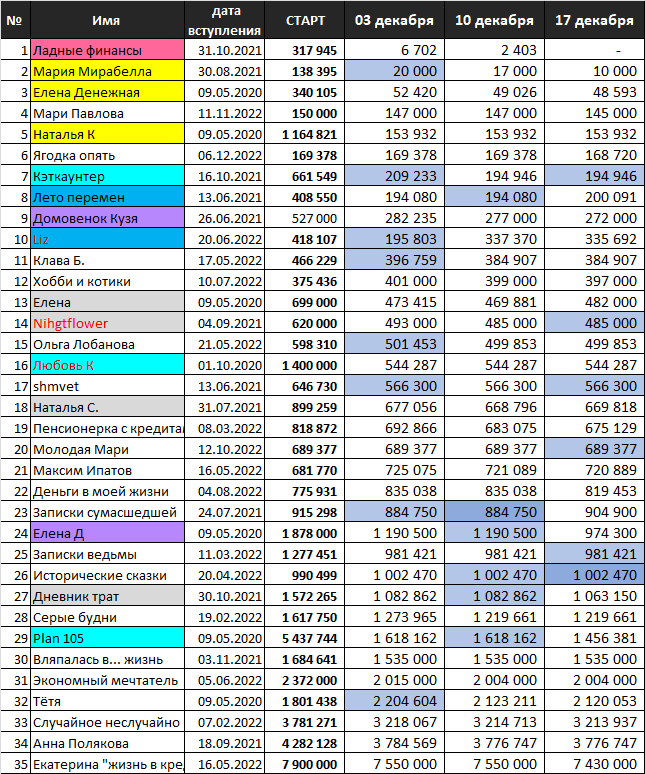Viewport: 645px width, 774px height.
Task: Select the 'Имя' column header
Action: (107, 20)
